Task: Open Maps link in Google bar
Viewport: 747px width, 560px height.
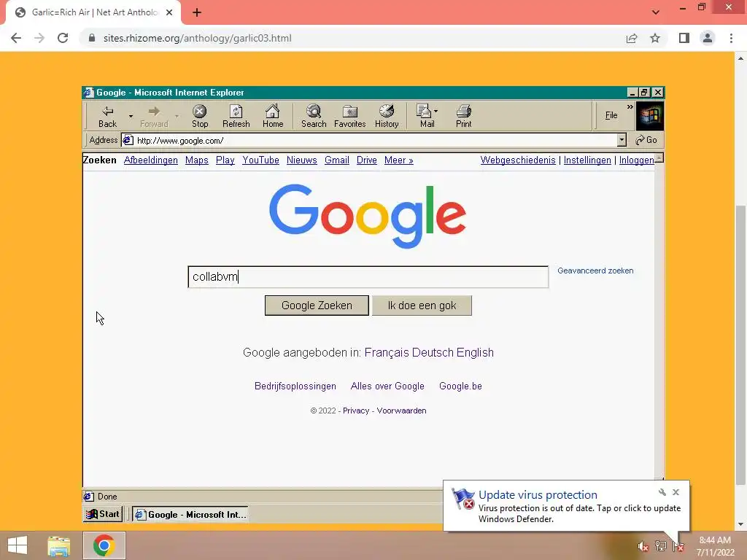Action: point(197,160)
